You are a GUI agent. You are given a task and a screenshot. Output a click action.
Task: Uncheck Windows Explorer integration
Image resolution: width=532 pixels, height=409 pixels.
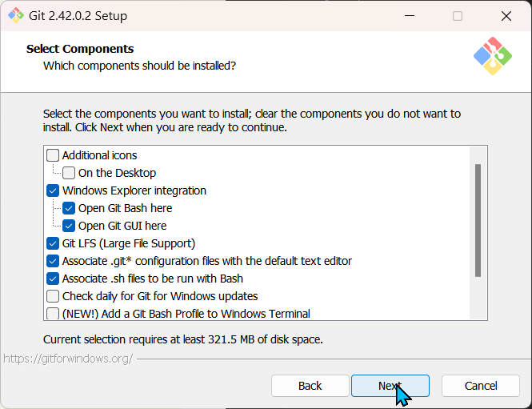(x=53, y=190)
